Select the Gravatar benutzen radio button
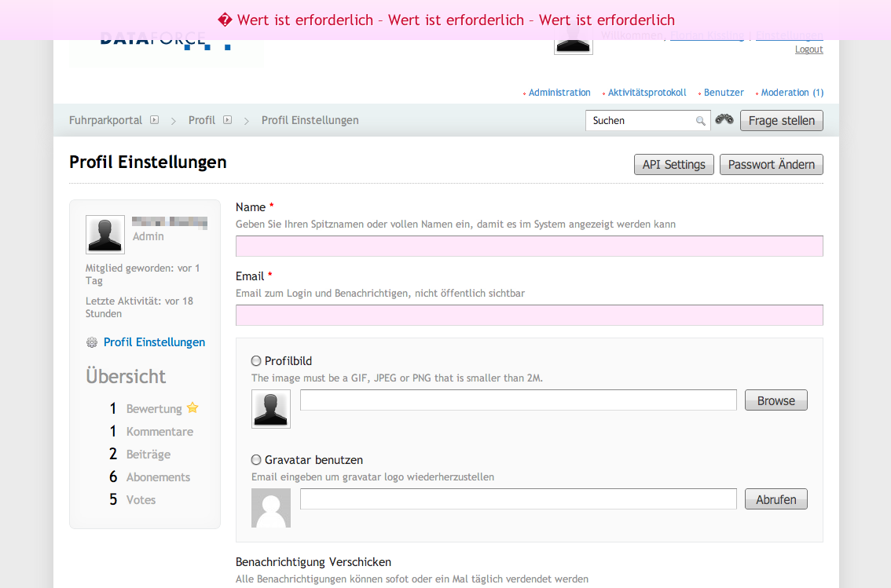891x588 pixels. pyautogui.click(x=256, y=460)
